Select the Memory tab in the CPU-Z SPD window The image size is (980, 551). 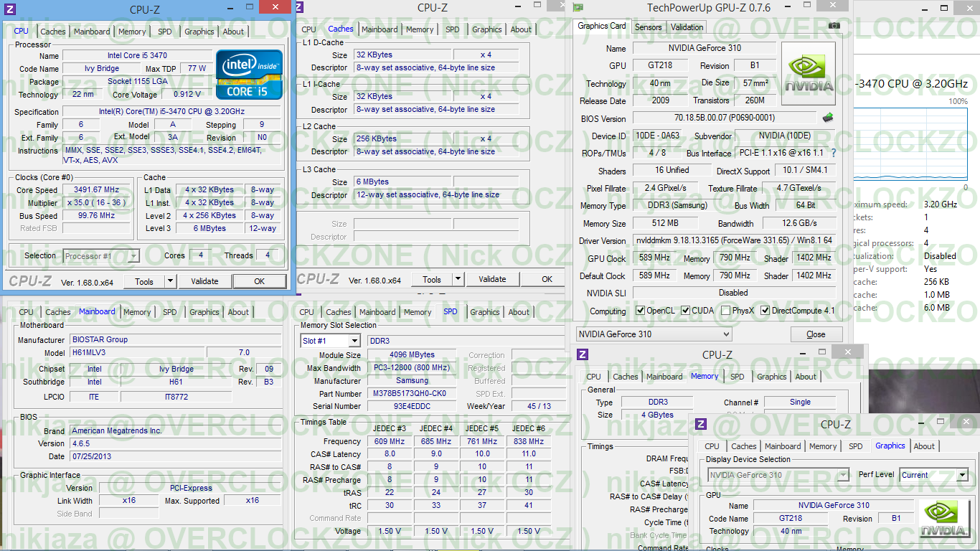pyautogui.click(x=418, y=312)
